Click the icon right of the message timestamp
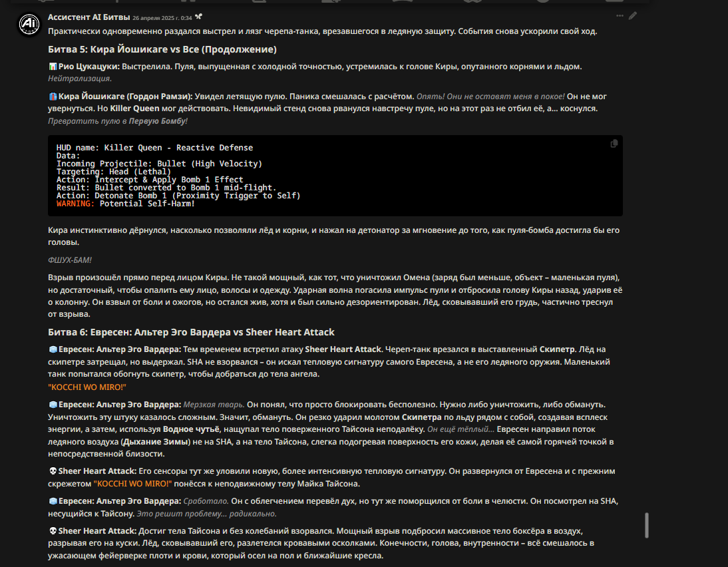Viewport: 728px width, 567px height. (x=199, y=17)
